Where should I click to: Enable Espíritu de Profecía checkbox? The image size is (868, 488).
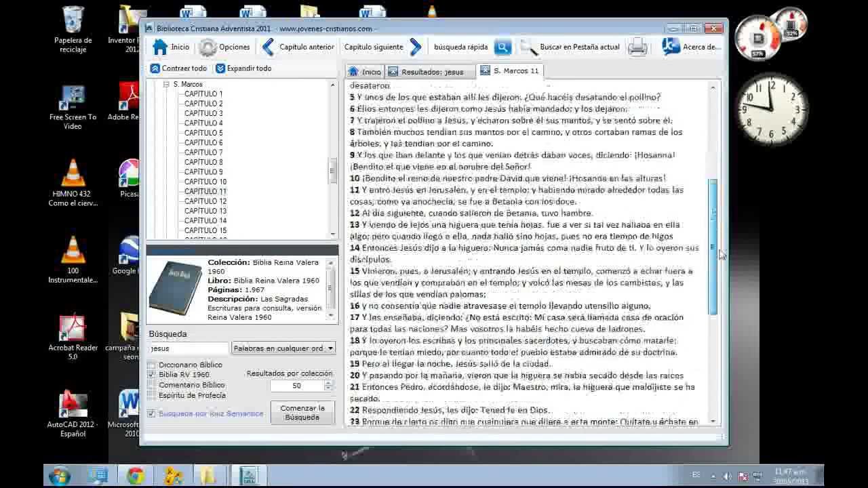pos(151,395)
